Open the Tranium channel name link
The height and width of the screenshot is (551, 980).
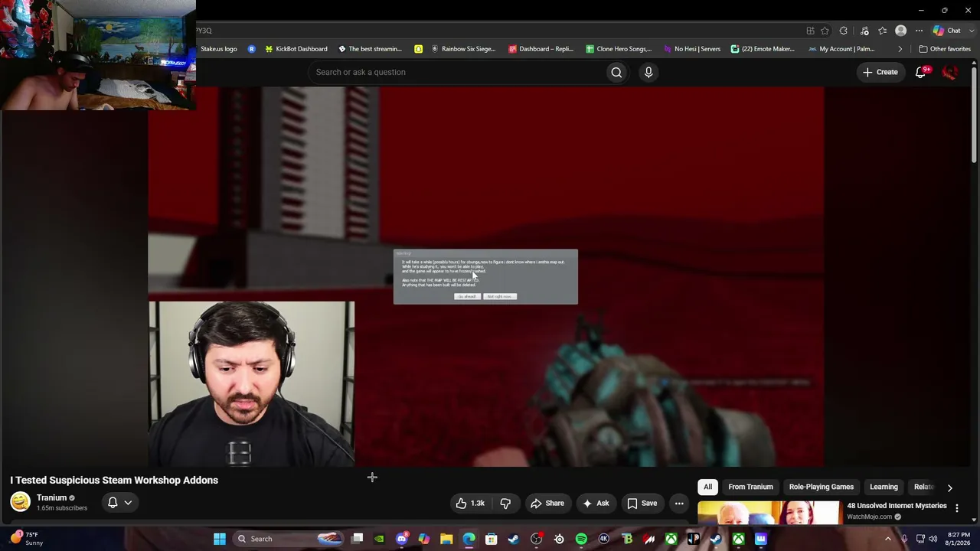pos(51,497)
